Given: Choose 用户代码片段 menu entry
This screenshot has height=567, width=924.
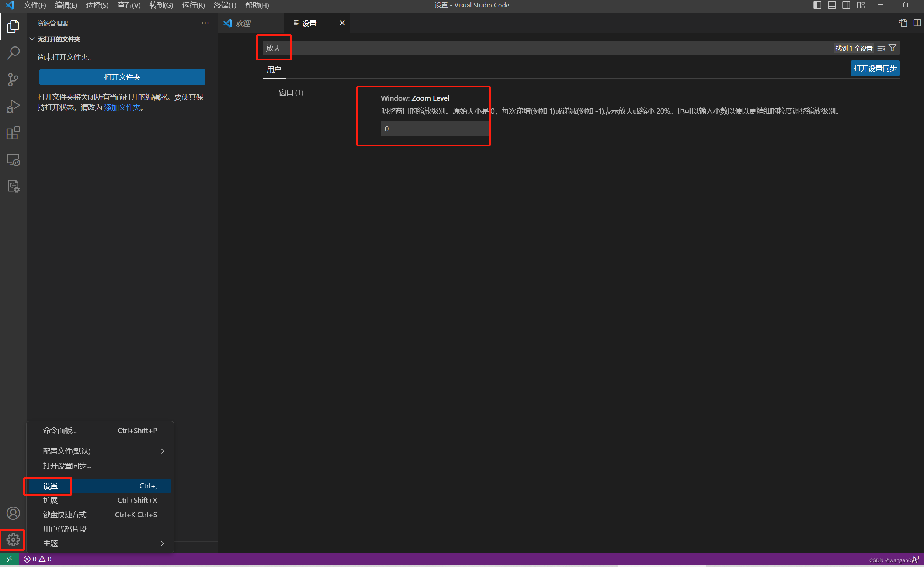Looking at the screenshot, I should tap(100, 529).
